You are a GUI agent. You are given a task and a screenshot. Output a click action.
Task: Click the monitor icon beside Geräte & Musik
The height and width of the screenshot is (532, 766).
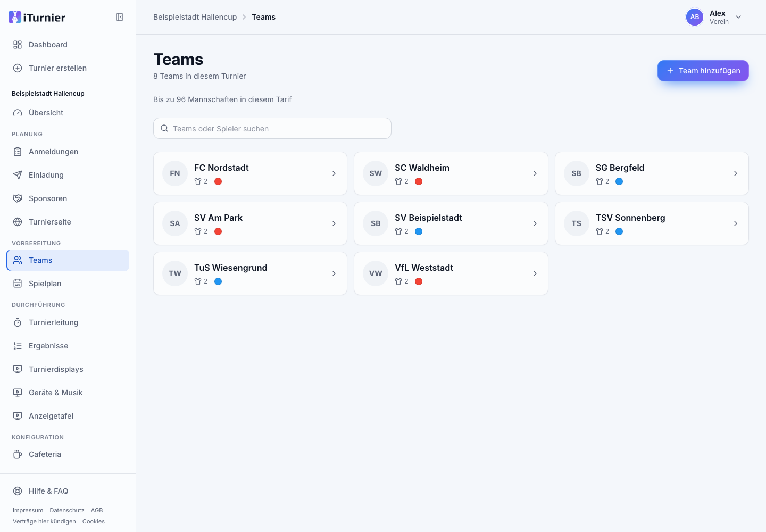[x=18, y=393]
